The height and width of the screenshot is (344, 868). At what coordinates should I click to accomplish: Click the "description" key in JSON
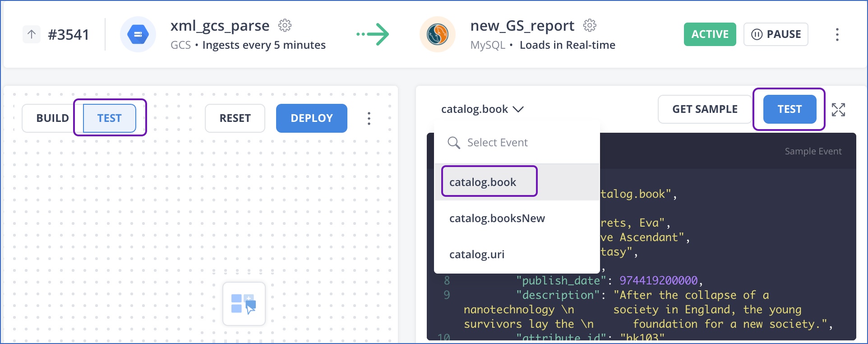click(x=558, y=295)
